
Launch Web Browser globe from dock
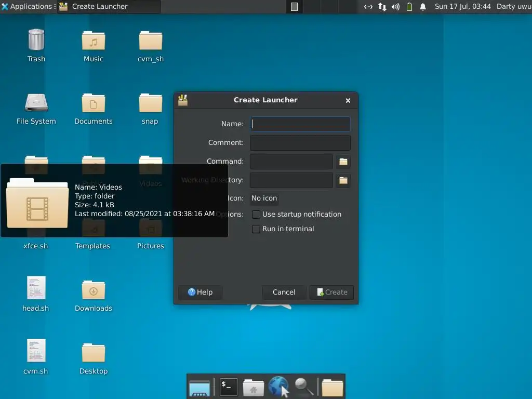pos(278,387)
